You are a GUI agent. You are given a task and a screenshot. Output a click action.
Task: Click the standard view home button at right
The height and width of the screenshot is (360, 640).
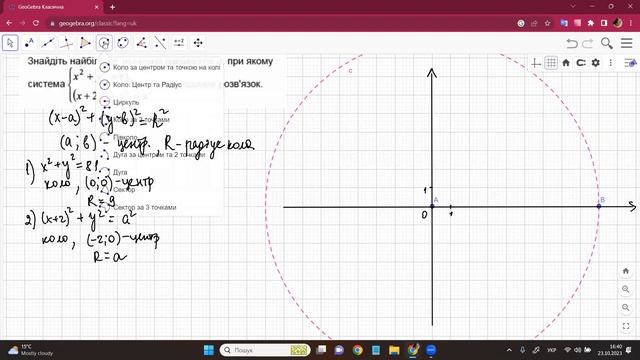[626, 271]
